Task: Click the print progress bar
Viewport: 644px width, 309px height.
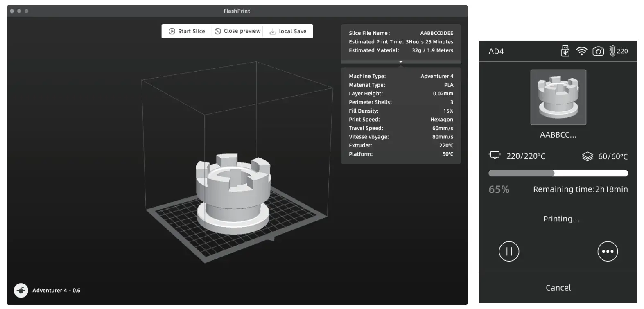Action: pos(558,173)
